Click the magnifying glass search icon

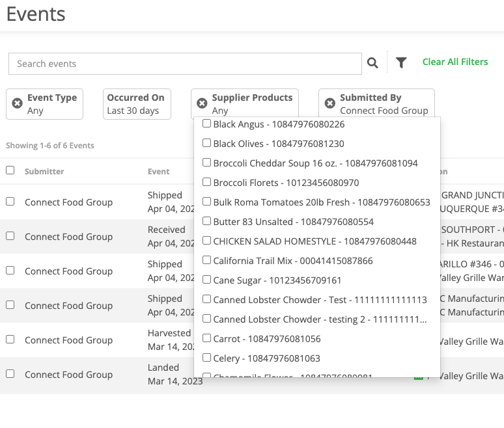[x=372, y=63]
